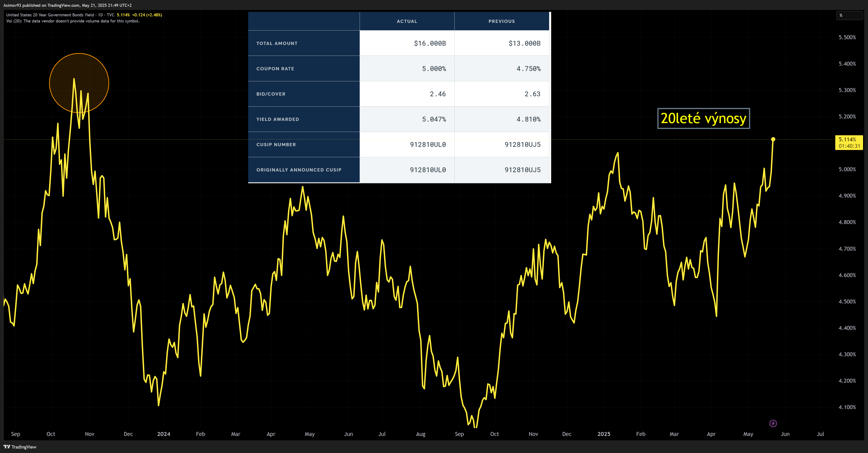
Task: Click the PREVIOUS column header
Action: (501, 21)
